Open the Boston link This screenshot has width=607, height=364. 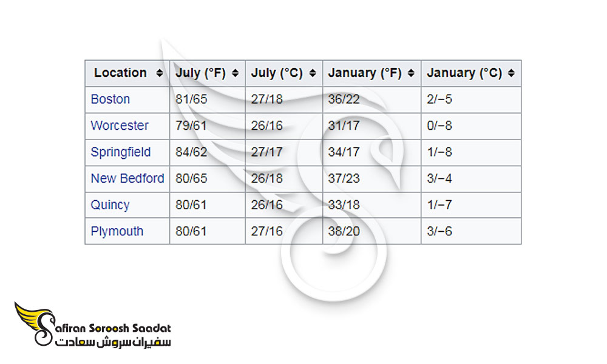[x=110, y=99]
